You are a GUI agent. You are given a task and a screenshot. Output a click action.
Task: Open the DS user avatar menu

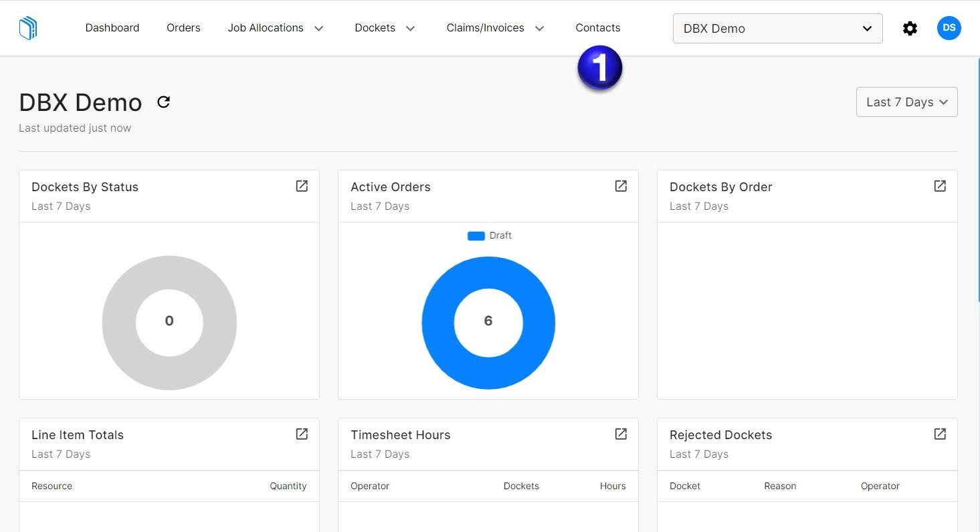pyautogui.click(x=949, y=28)
